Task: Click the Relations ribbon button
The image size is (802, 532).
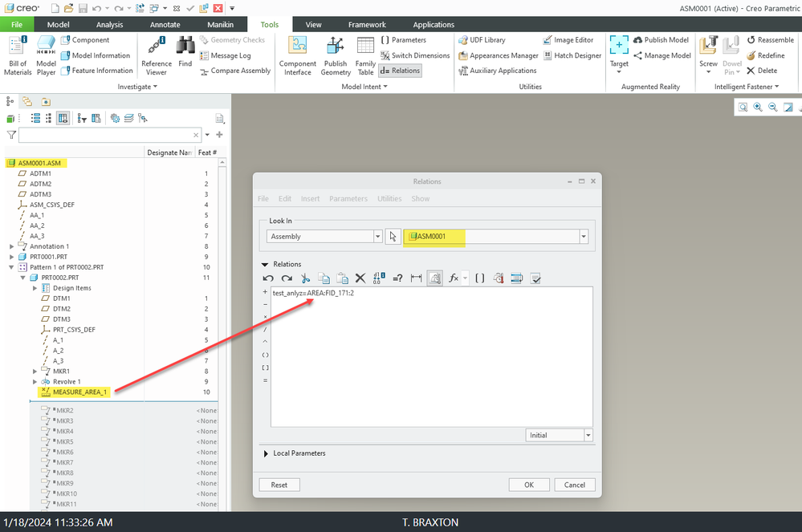Action: point(401,71)
